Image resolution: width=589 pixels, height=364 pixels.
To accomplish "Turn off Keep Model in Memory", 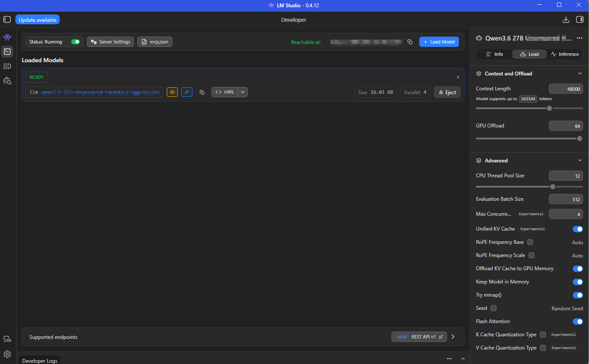I will point(577,282).
